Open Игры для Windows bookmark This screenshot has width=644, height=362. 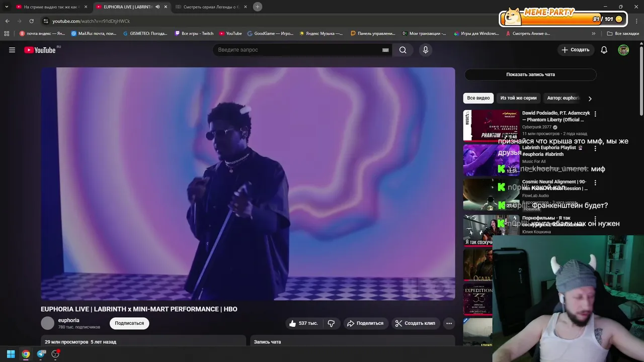[x=476, y=34]
